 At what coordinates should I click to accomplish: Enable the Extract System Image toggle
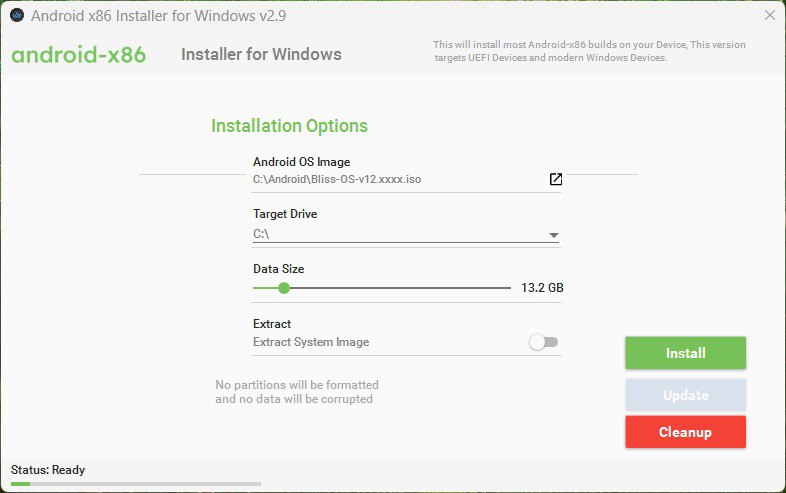(x=544, y=342)
